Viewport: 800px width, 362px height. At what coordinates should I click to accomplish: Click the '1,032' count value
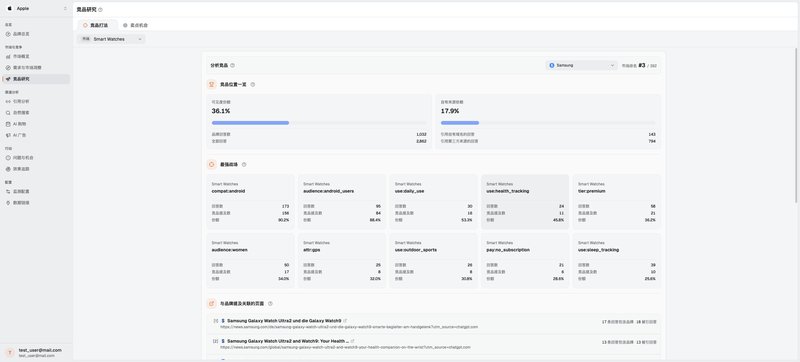click(x=421, y=135)
